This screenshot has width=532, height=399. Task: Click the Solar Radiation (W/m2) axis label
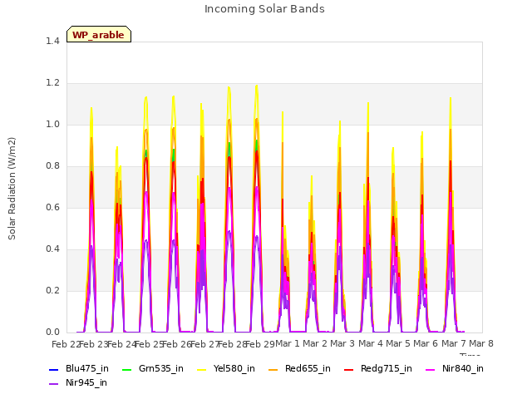coord(12,189)
